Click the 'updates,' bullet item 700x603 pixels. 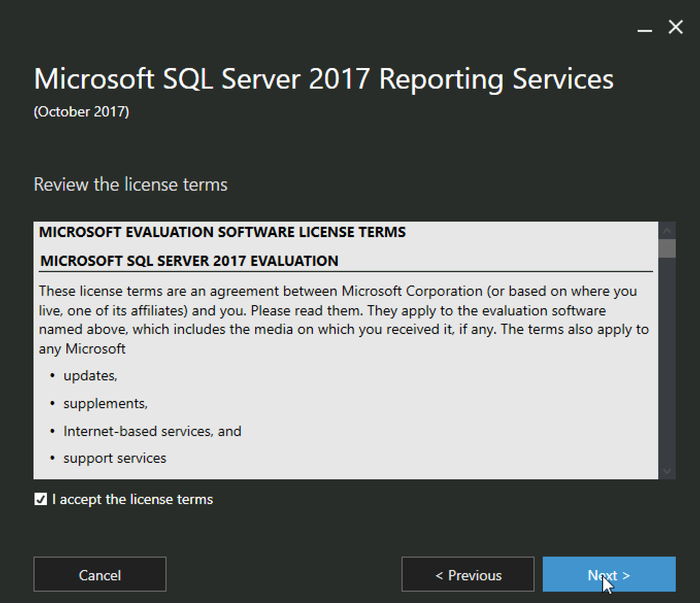click(90, 376)
